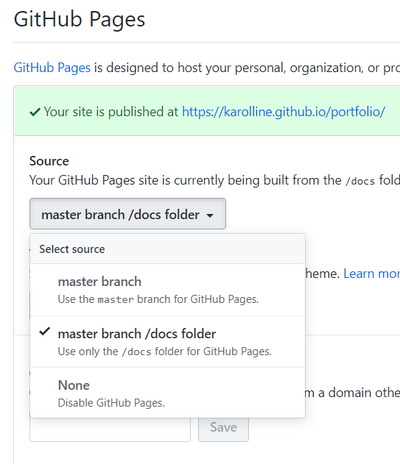The width and height of the screenshot is (400, 464).
Task: Click the Select source menu header
Action: pos(167,249)
